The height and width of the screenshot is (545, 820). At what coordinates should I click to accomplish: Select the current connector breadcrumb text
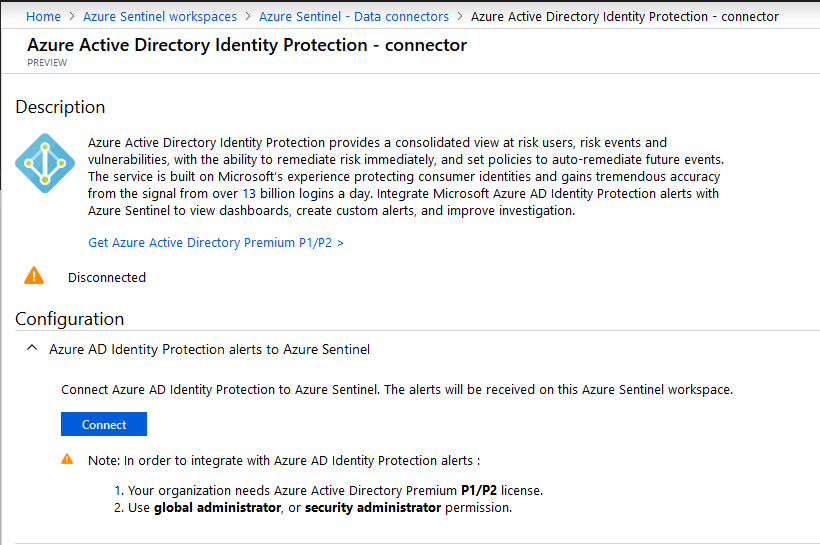tap(624, 17)
